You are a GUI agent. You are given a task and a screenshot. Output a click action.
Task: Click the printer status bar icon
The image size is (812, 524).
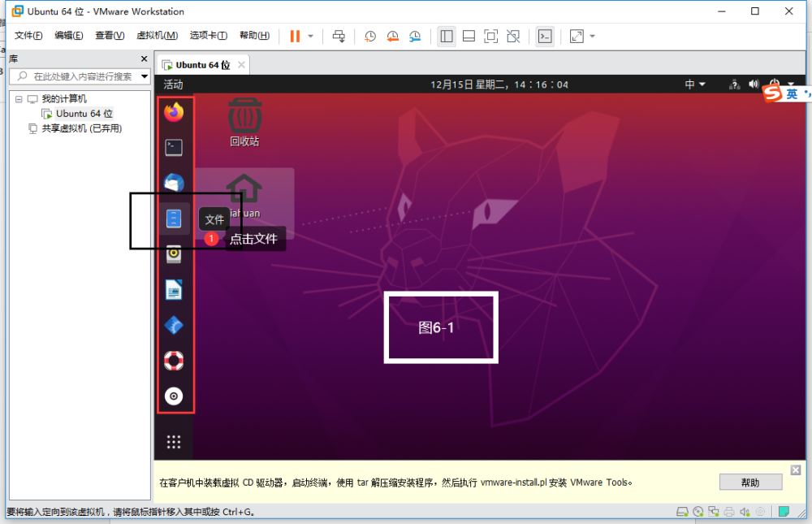click(x=729, y=512)
